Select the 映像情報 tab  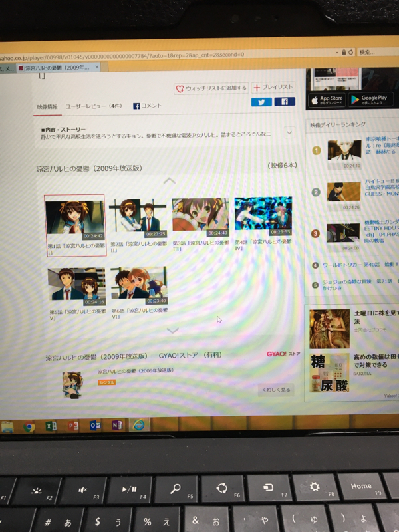[x=47, y=106]
